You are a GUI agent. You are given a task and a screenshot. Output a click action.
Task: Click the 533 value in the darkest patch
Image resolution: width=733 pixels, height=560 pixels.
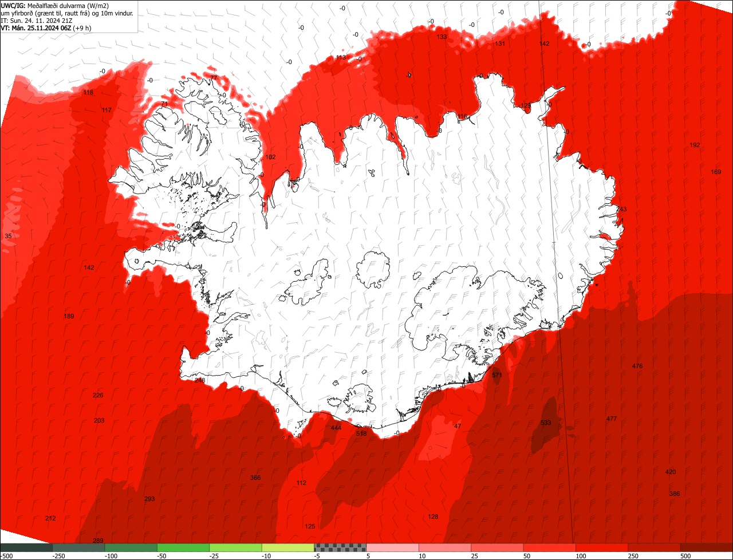[x=546, y=423]
